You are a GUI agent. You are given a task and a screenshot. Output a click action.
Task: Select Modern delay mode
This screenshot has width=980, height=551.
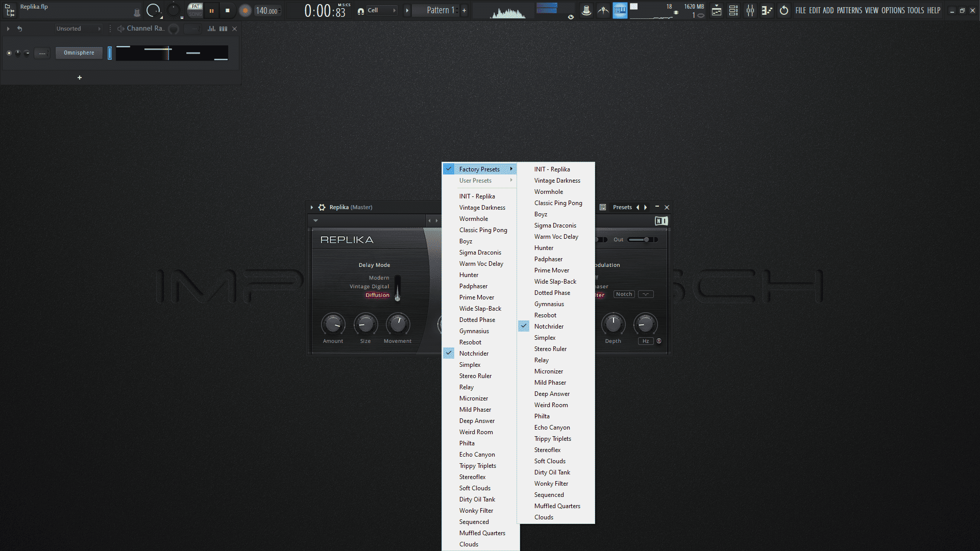[x=379, y=278]
